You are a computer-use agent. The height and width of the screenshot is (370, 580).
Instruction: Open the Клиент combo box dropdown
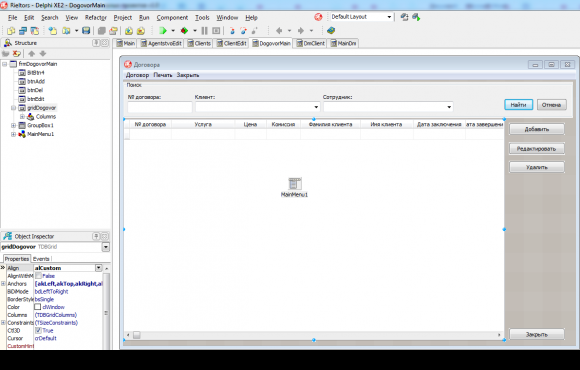coord(316,107)
